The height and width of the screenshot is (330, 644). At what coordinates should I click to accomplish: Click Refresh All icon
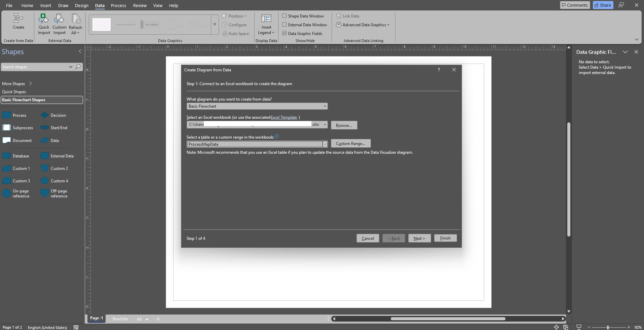pos(75,24)
